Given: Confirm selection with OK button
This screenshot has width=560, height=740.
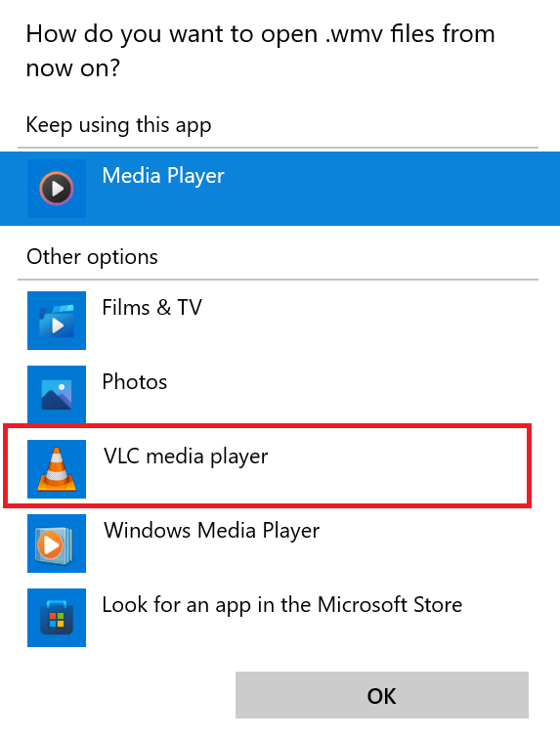Looking at the screenshot, I should (x=382, y=695).
